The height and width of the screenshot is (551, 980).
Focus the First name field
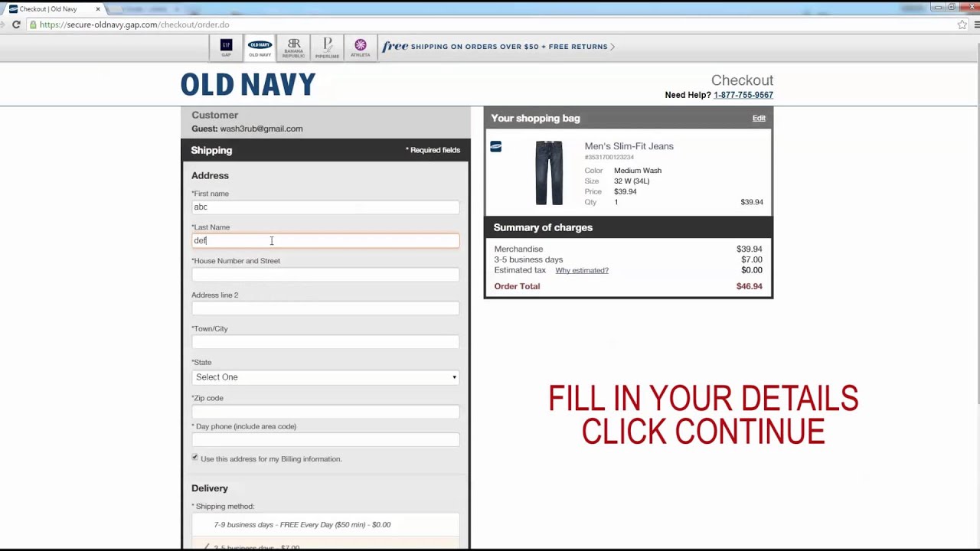click(x=325, y=207)
